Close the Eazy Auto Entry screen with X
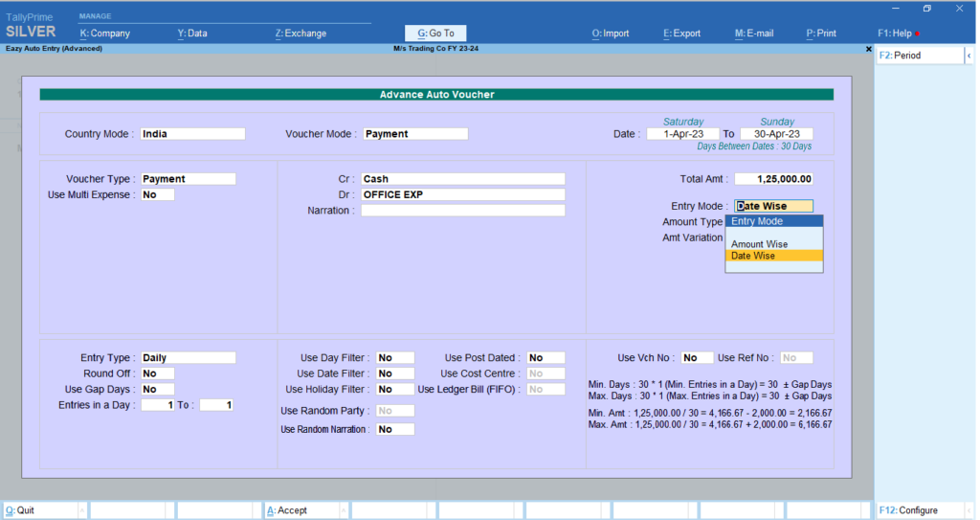 click(x=868, y=48)
